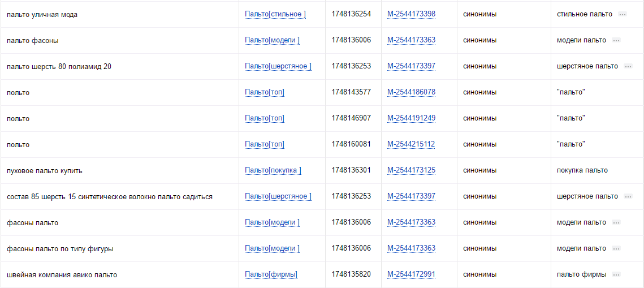The width and height of the screenshot is (644, 288).
Task: Expand ellipsis next to стильное пальто
Action: (623, 14)
